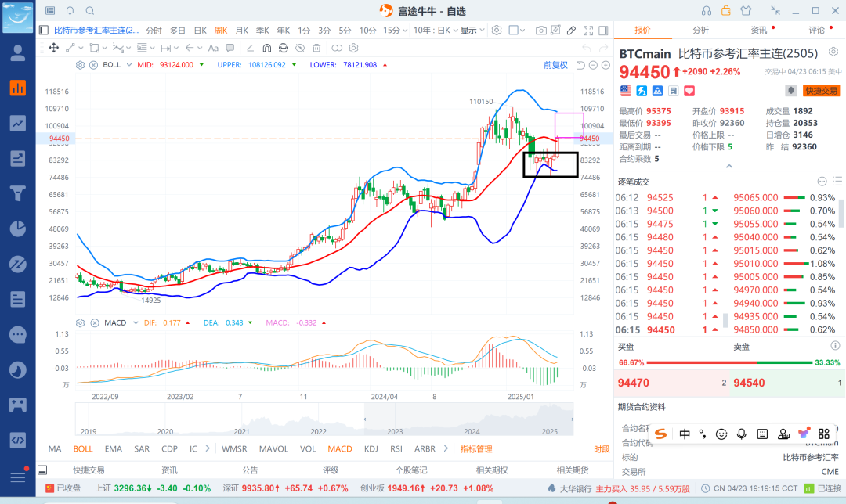Image resolution: width=846 pixels, height=504 pixels.
Task: Open the funnel screener icon in left sidebar
Action: pos(18,193)
